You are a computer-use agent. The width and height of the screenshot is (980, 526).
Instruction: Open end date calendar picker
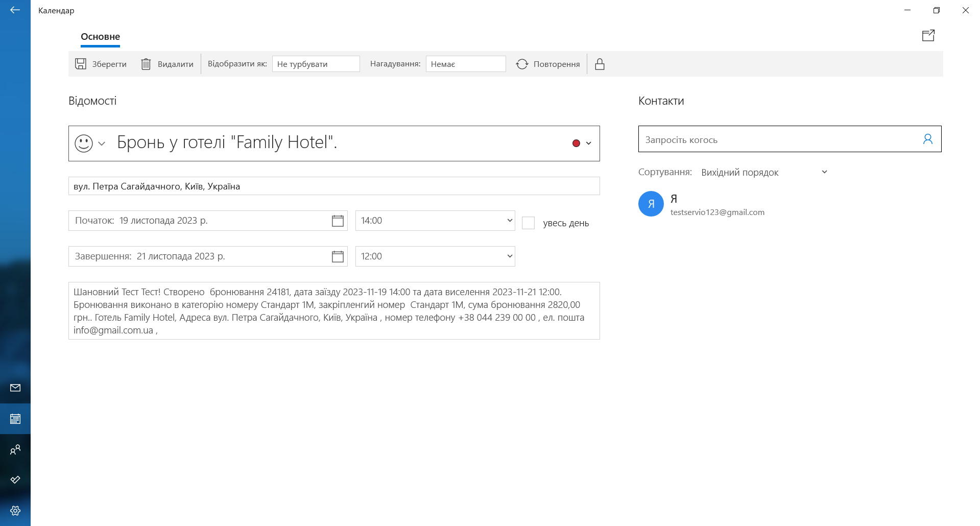point(338,256)
